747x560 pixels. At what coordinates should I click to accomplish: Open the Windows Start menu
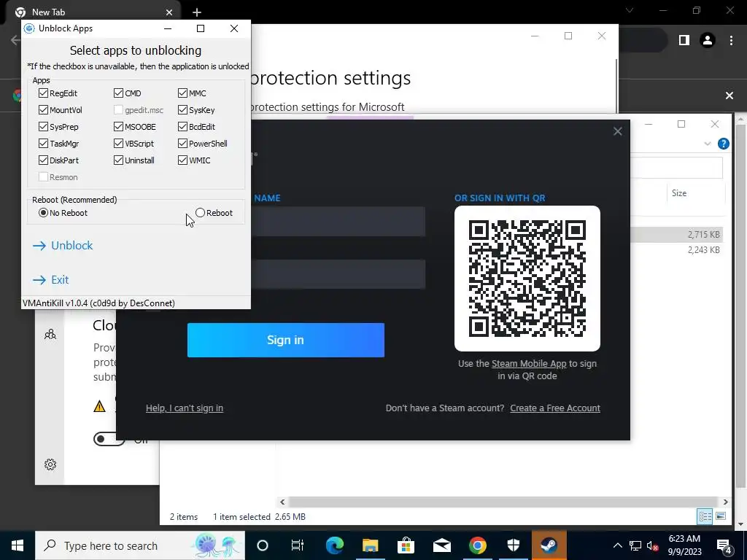(x=18, y=545)
